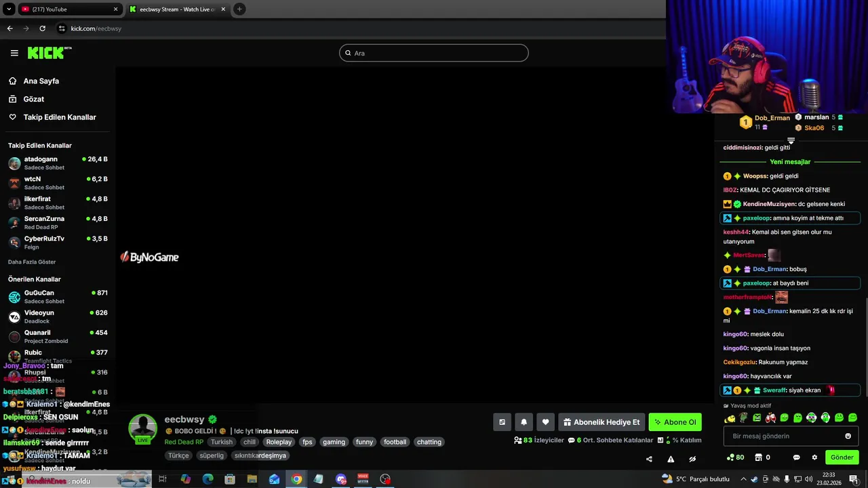The width and height of the screenshot is (868, 488).
Task: Insert the bee emote from quick emotes
Action: [730, 418]
